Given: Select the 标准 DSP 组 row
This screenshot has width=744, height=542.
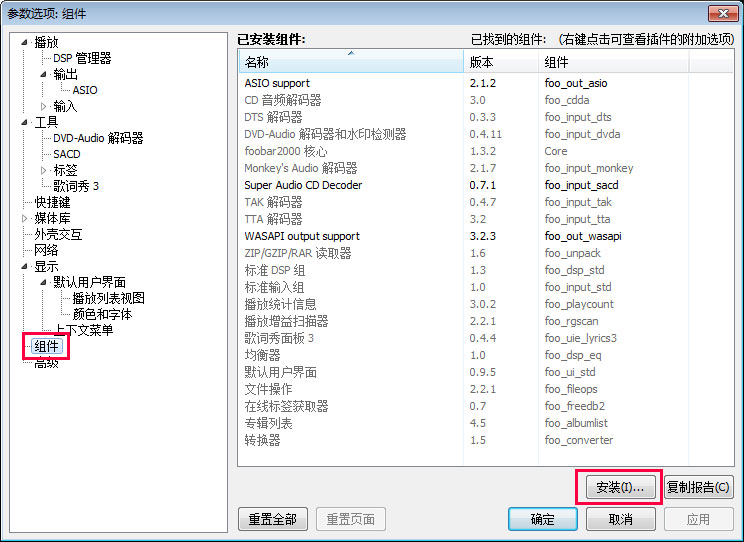Looking at the screenshot, I should click(486, 270).
